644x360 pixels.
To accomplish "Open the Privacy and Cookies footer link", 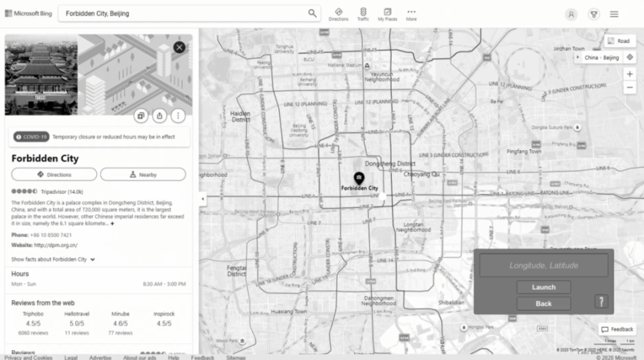I will point(28,357).
